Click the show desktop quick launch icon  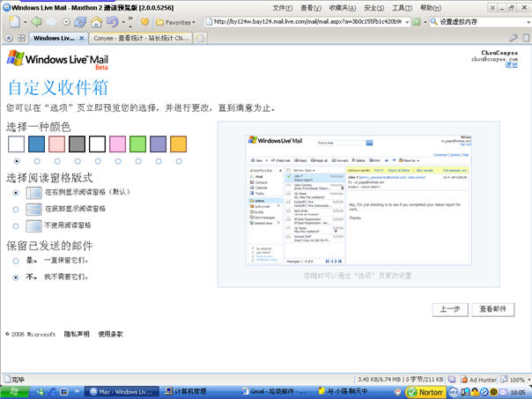click(64, 392)
